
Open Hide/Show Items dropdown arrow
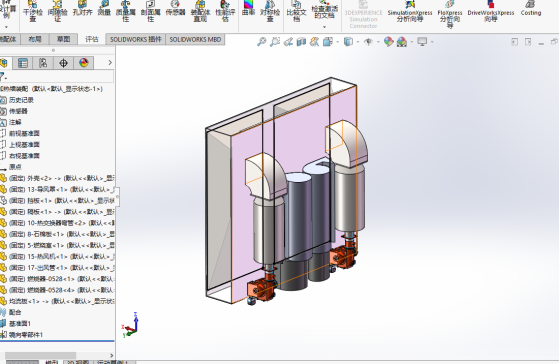(378, 42)
